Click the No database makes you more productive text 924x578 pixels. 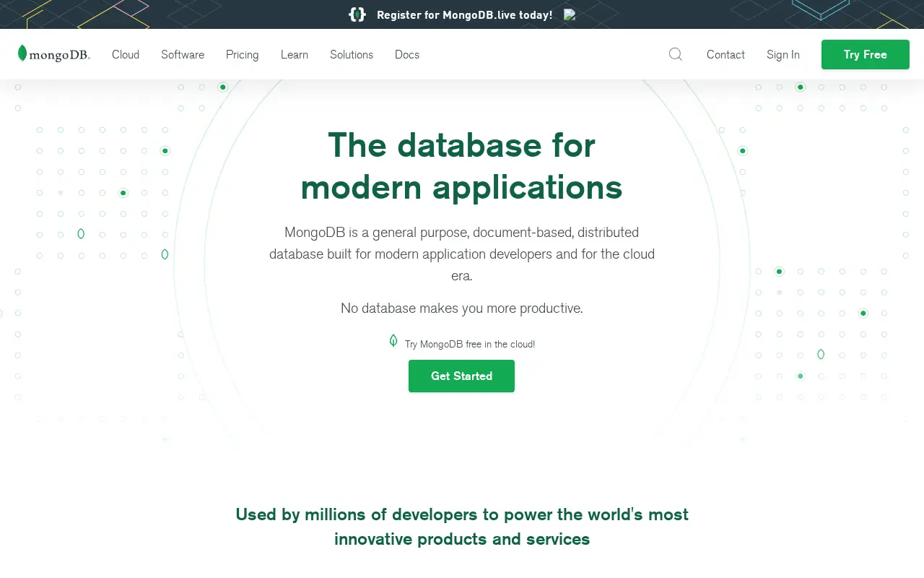tap(462, 308)
